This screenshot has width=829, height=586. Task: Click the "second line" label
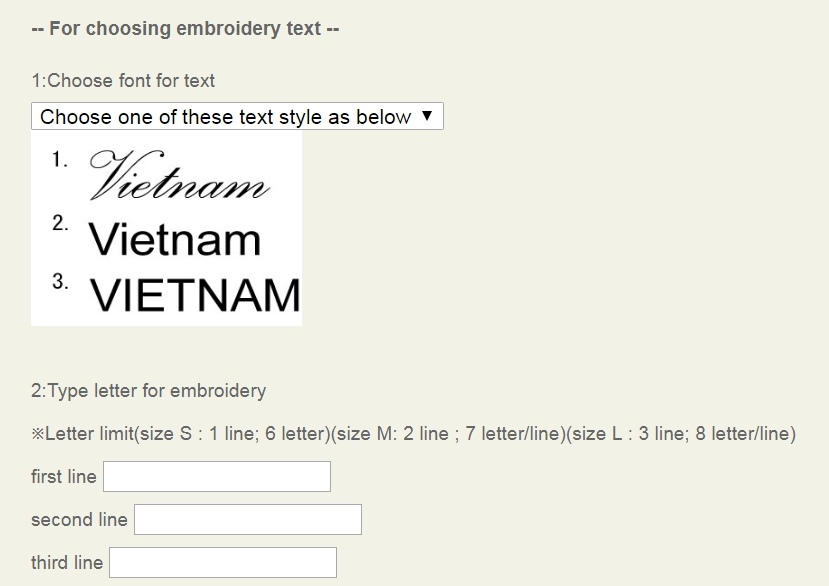click(x=79, y=520)
